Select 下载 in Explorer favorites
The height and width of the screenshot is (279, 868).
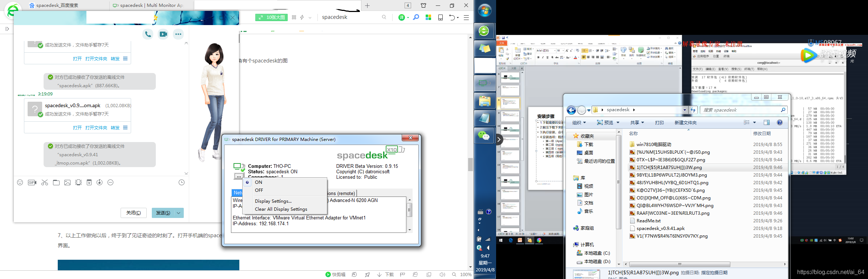(x=589, y=145)
